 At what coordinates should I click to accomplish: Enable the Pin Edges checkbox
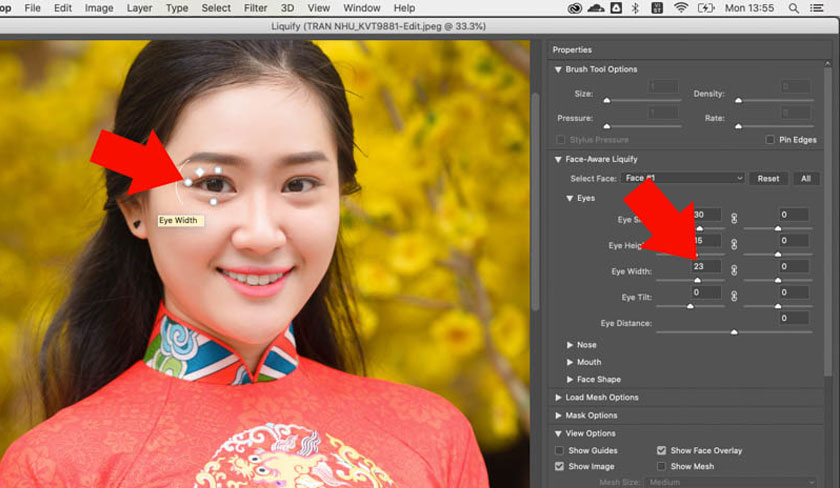click(x=770, y=139)
